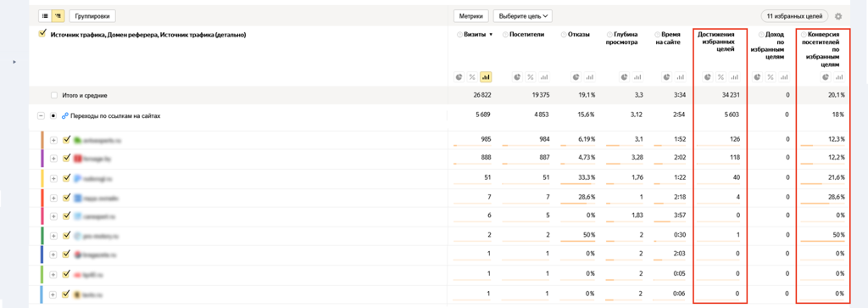Open the Метрики selector
The height and width of the screenshot is (308, 868).
(471, 16)
